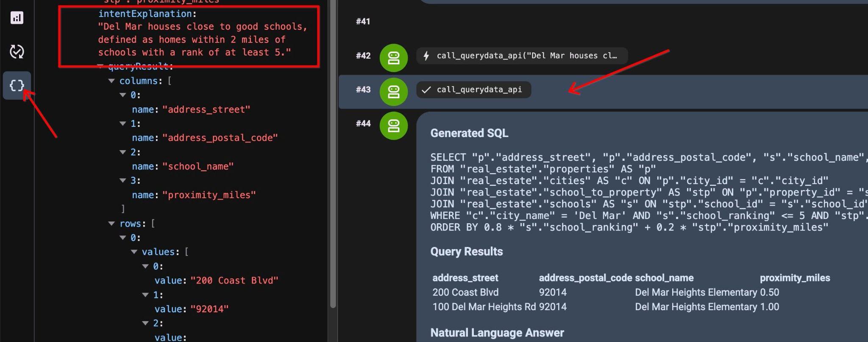The width and height of the screenshot is (868, 342).
Task: Click the green robot avatar for step #42
Action: pyautogui.click(x=393, y=58)
